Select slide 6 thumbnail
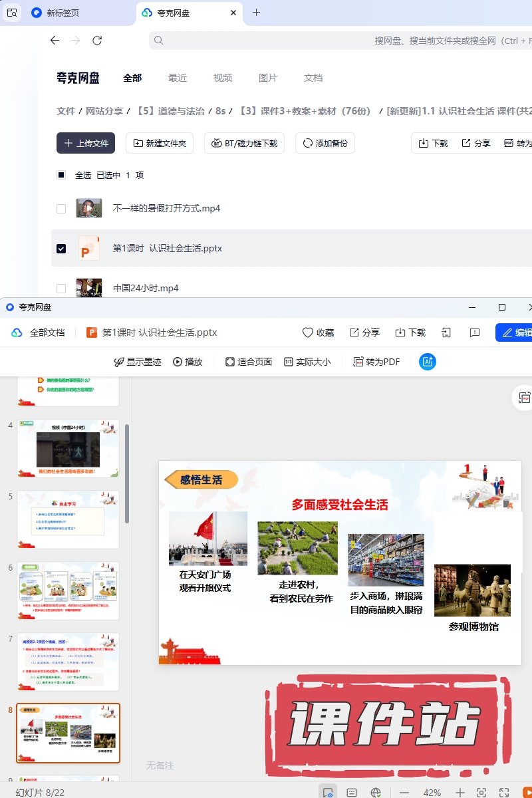 68,591
